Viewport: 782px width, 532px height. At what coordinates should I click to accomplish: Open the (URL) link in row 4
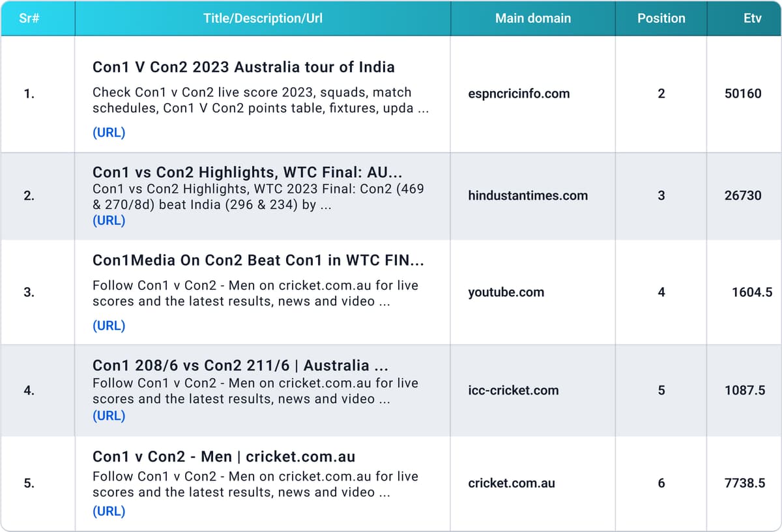(x=109, y=415)
